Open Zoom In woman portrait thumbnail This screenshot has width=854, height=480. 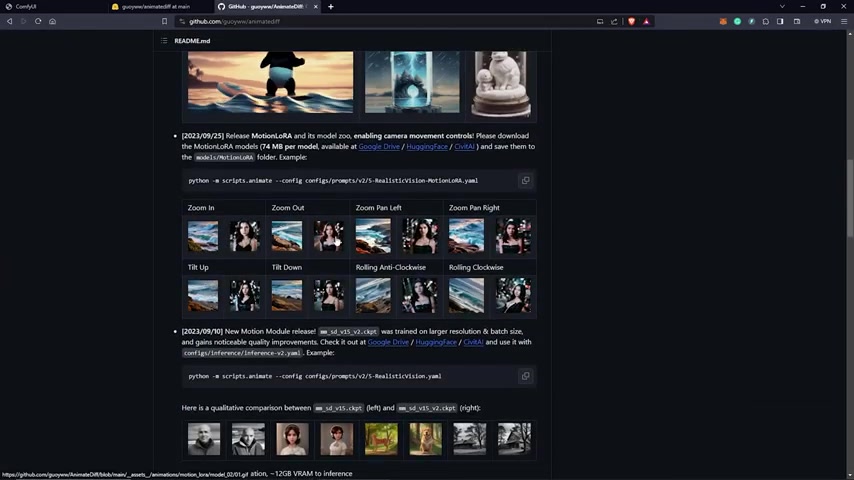tap(245, 236)
